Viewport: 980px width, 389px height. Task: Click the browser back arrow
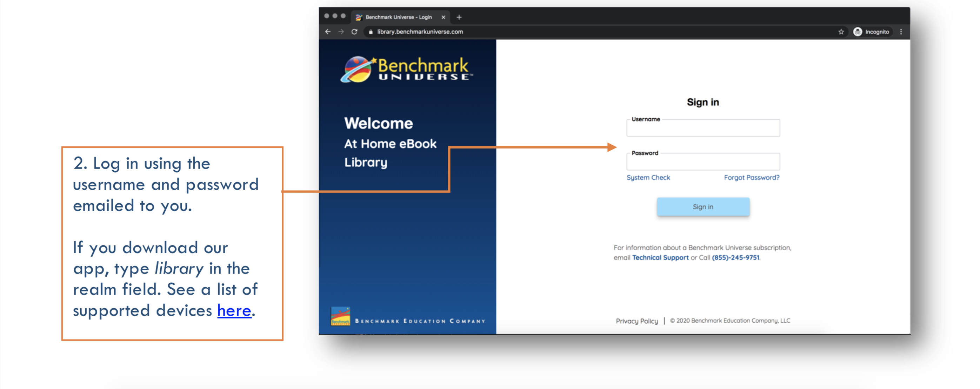tap(328, 32)
